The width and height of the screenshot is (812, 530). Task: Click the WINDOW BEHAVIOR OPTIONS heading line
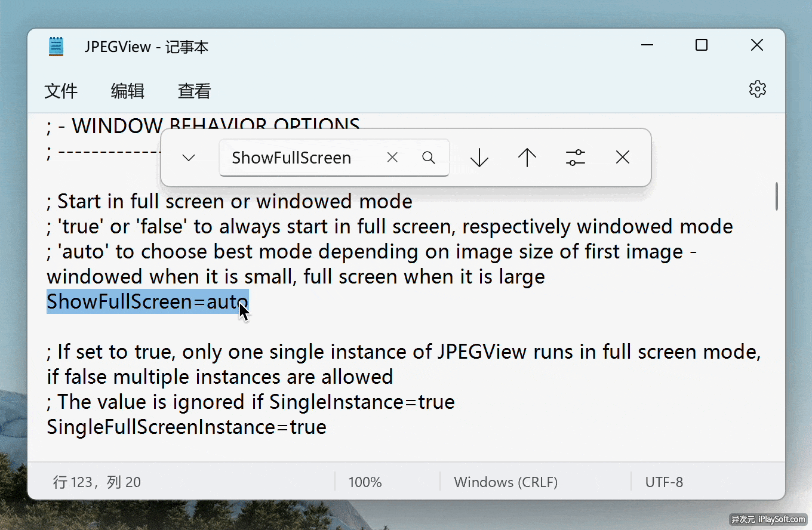[x=203, y=125]
